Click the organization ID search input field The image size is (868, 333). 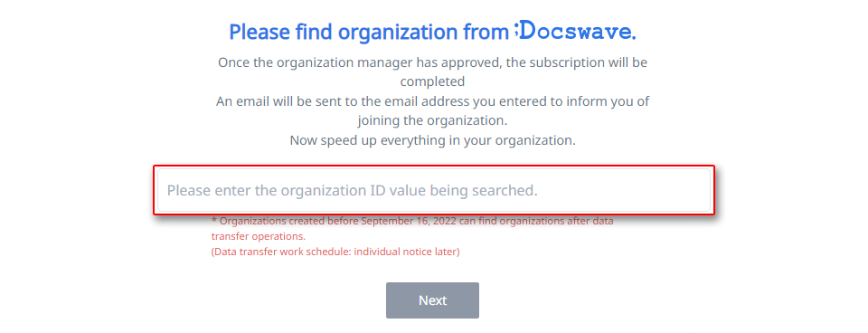coord(433,191)
